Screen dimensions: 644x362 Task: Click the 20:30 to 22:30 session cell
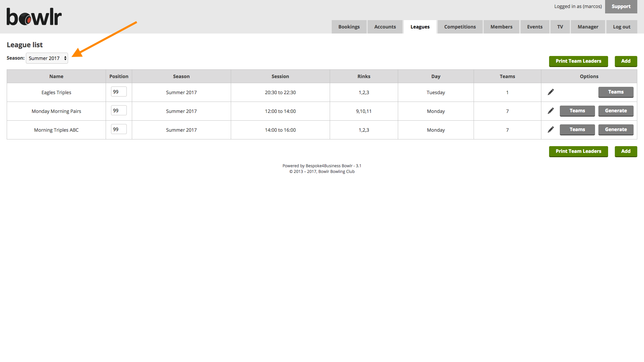coord(280,93)
